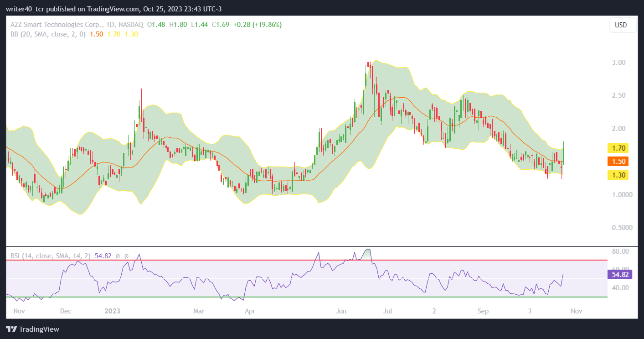Click the open value O1.48
644x339 pixels.
(156, 25)
